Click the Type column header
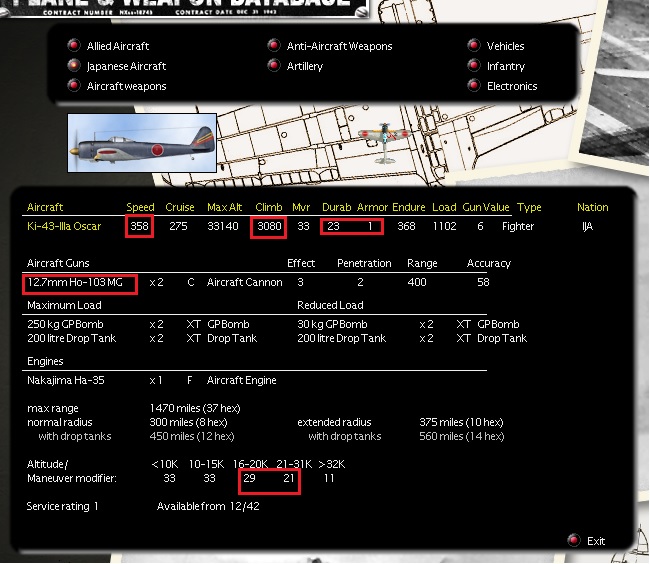650x564 pixels. point(529,207)
